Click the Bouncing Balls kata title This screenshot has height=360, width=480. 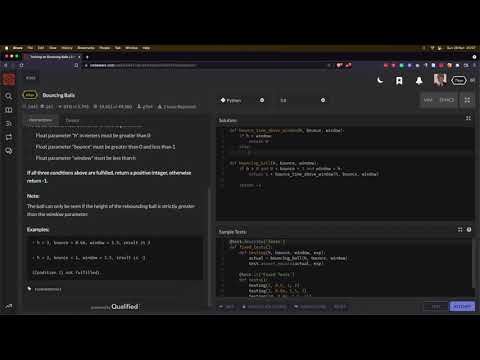(x=58, y=95)
